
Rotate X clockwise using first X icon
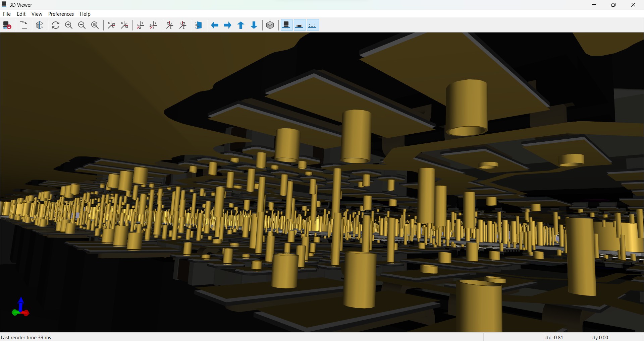coord(111,25)
